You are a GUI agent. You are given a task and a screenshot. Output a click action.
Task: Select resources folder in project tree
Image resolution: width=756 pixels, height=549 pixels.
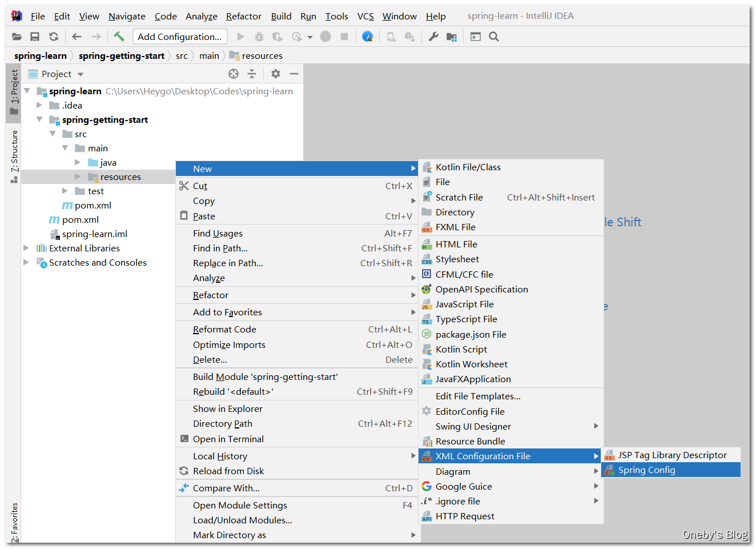pos(120,177)
